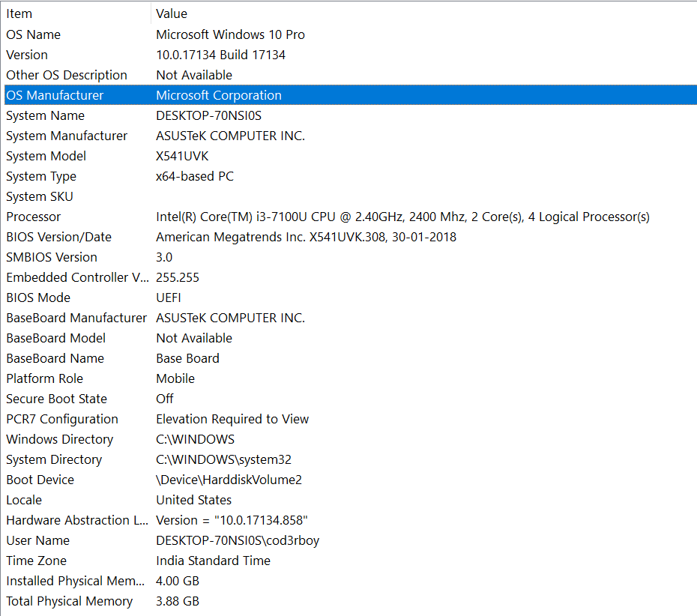Select the BaseBoard Name row
The image size is (697, 616).
(x=350, y=358)
